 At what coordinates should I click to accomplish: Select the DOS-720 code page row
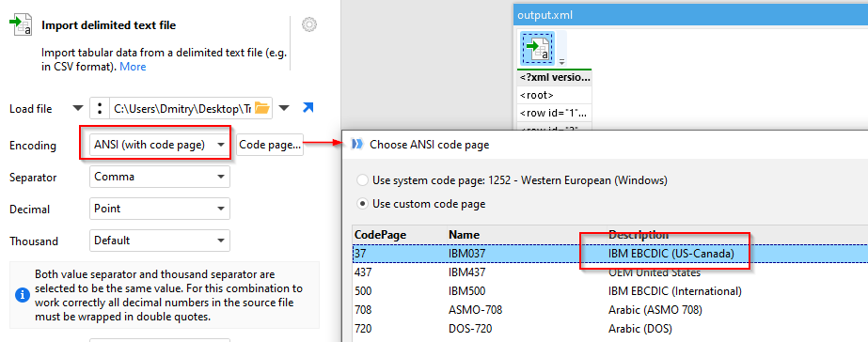point(610,329)
